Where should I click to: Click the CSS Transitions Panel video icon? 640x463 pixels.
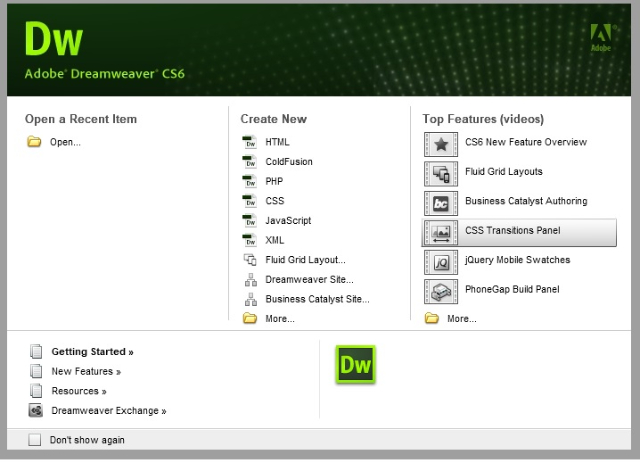pyautogui.click(x=441, y=232)
